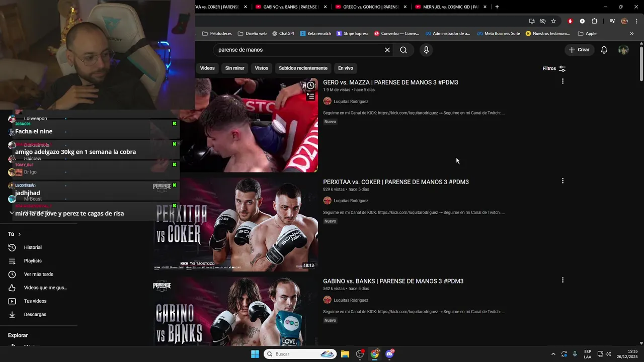This screenshot has width=644, height=362.
Task: Open PERXITAA vs. COKER video title
Action: (396, 182)
